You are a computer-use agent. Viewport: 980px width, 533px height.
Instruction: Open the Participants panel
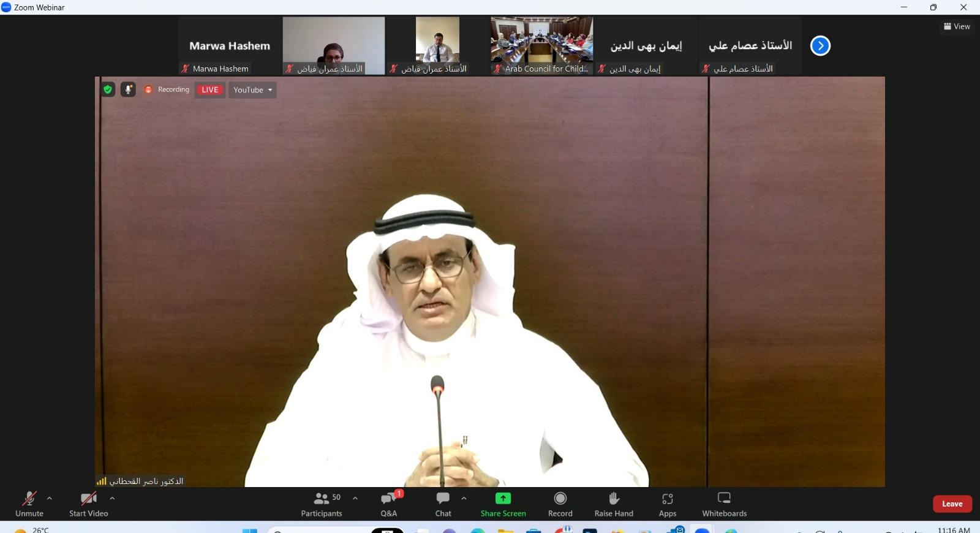(x=322, y=504)
